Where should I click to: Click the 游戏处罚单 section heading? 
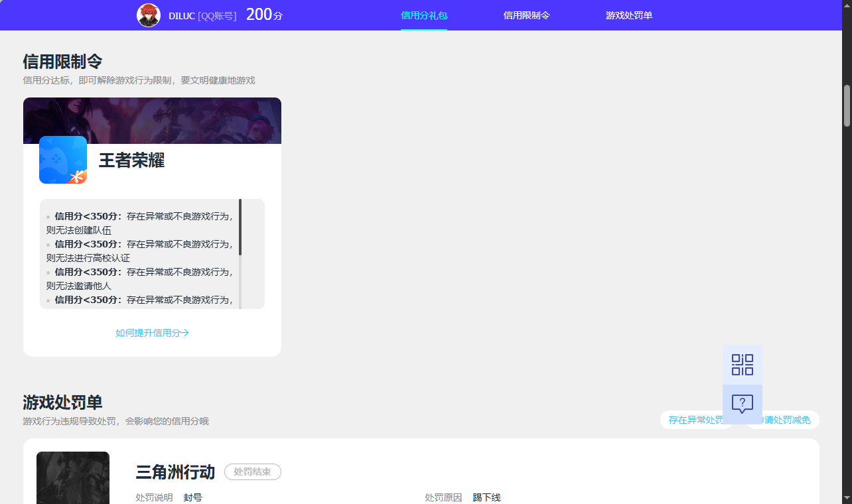tap(62, 403)
